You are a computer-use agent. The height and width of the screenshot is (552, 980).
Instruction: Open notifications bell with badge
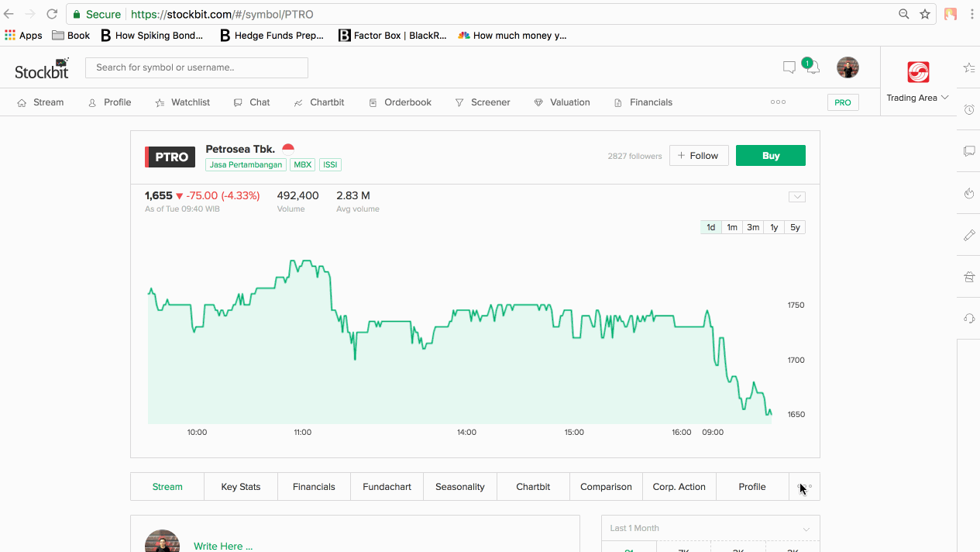point(810,66)
